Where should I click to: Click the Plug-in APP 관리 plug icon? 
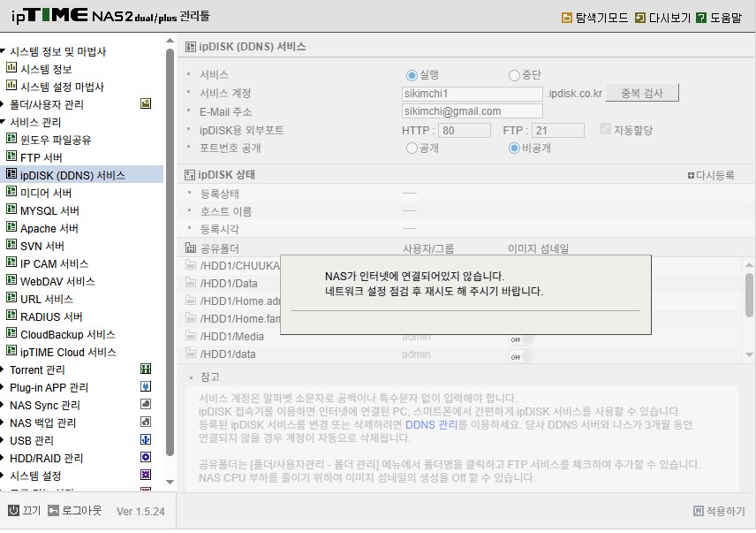(146, 387)
